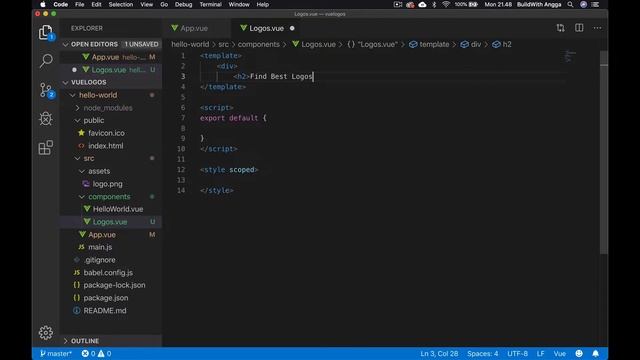The width and height of the screenshot is (640, 360).
Task: Collapse the assets folder
Action: click(x=82, y=171)
